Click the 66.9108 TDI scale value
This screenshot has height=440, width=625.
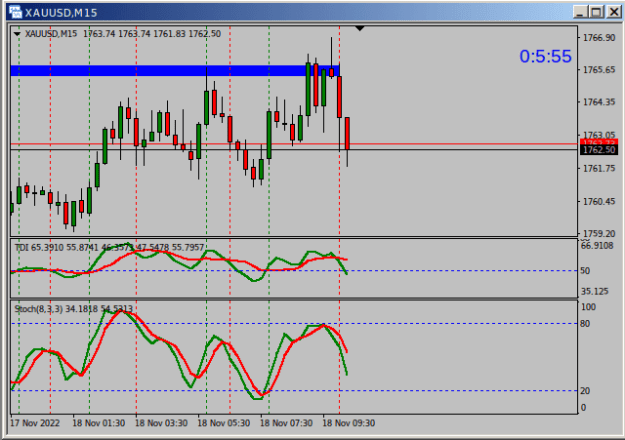tap(597, 246)
